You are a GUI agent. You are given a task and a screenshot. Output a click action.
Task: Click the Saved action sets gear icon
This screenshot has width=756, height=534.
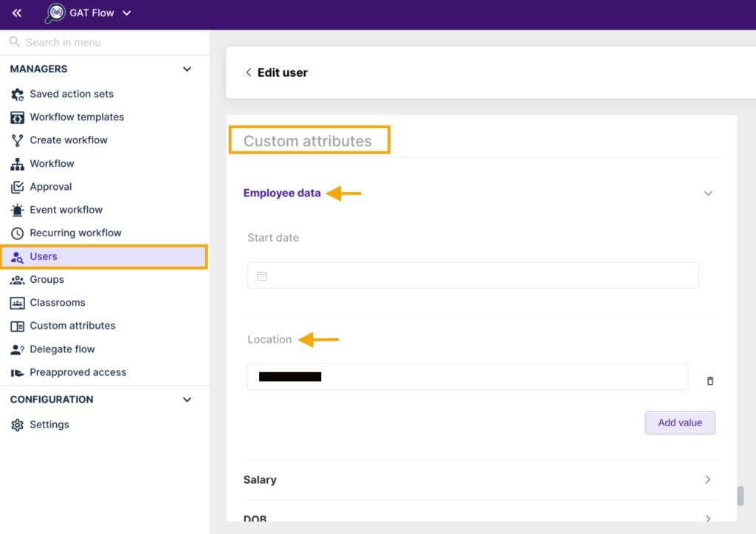17,95
